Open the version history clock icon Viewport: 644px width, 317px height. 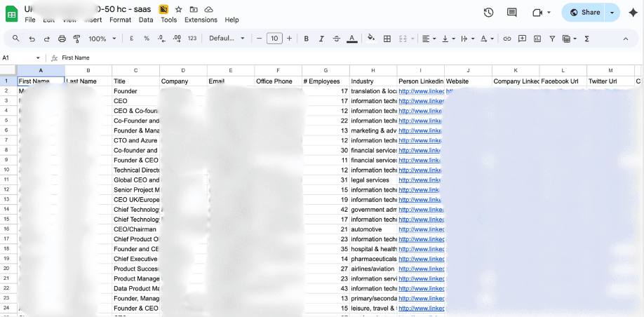pos(488,13)
